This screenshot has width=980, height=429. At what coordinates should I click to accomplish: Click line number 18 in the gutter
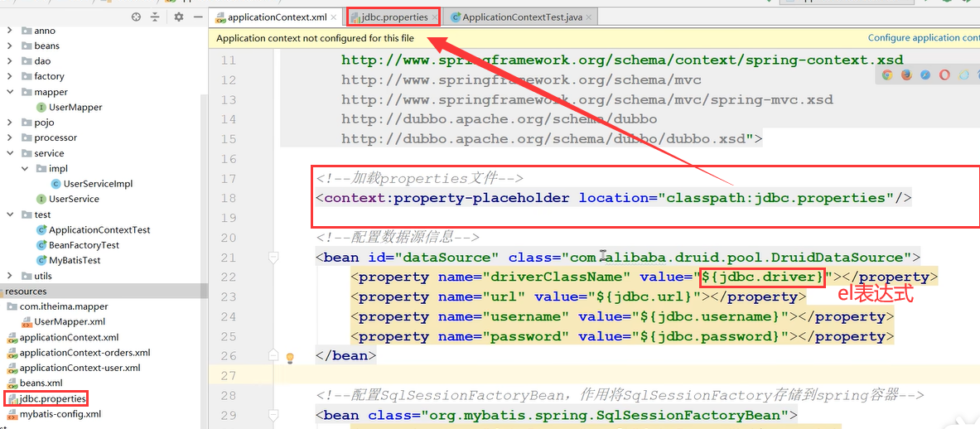coord(229,199)
